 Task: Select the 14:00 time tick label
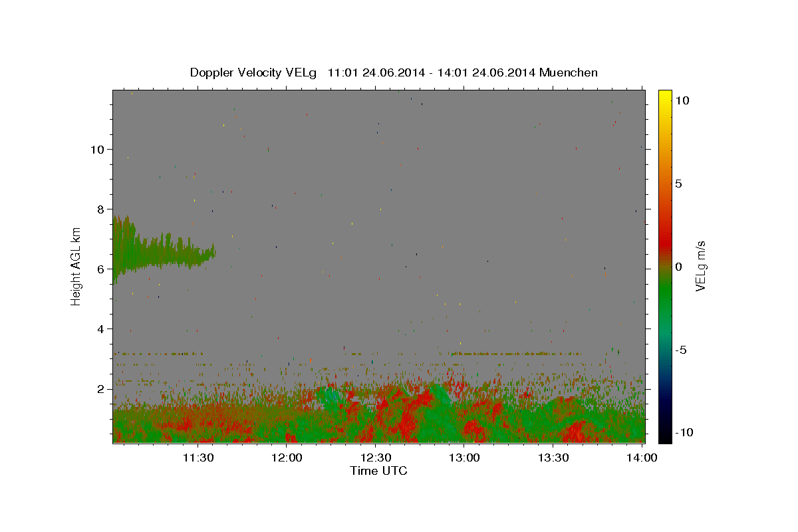(642, 458)
